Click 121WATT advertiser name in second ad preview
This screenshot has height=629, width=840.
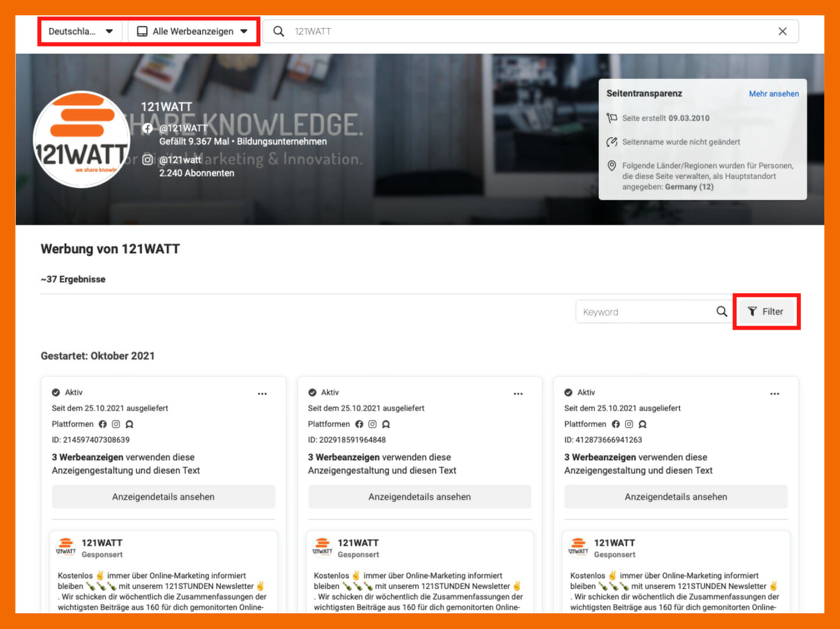click(x=358, y=543)
